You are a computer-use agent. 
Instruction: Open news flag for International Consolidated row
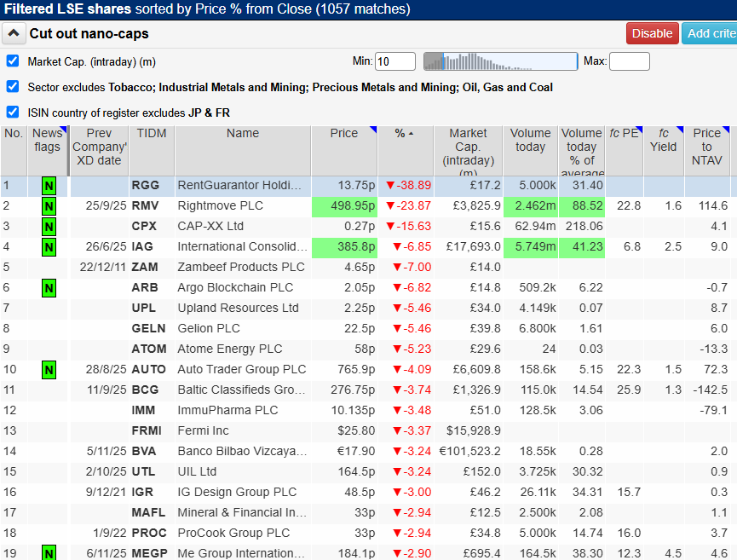[x=49, y=247]
